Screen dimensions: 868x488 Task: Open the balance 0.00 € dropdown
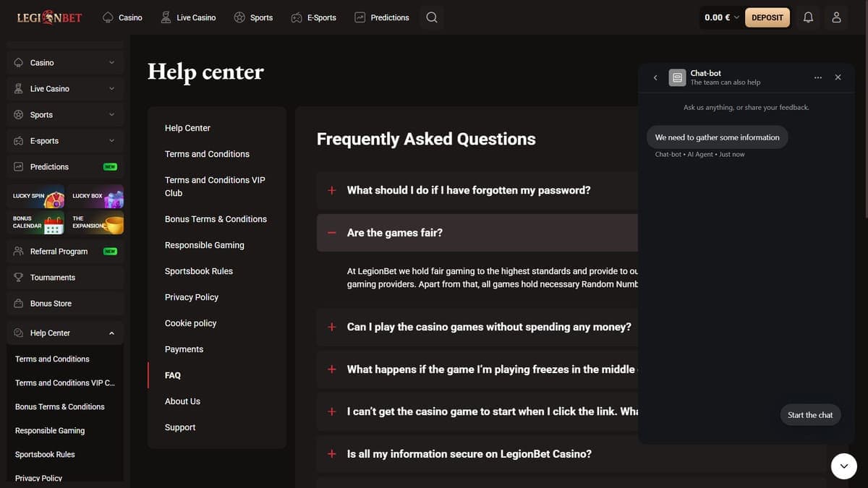(721, 17)
